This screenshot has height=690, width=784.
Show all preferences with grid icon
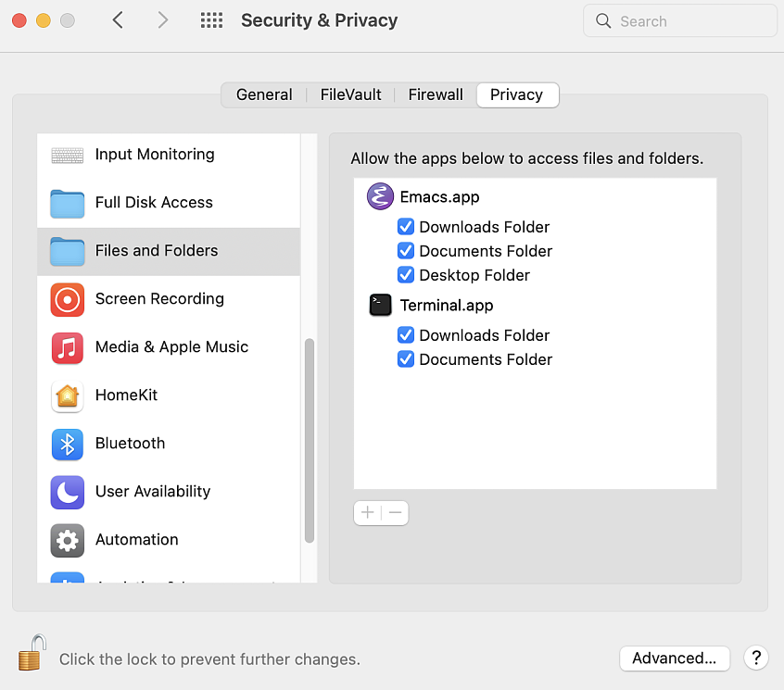[211, 20]
